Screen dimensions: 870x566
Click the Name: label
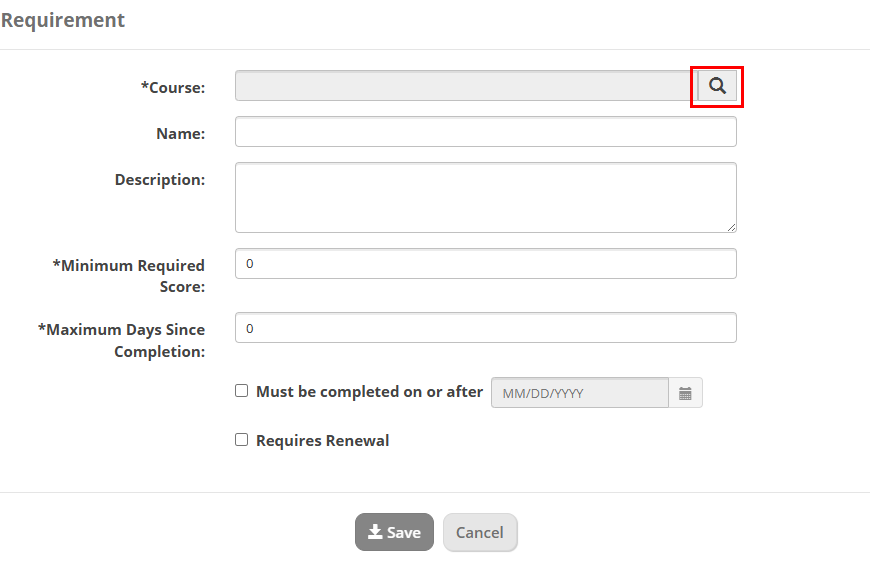[180, 134]
